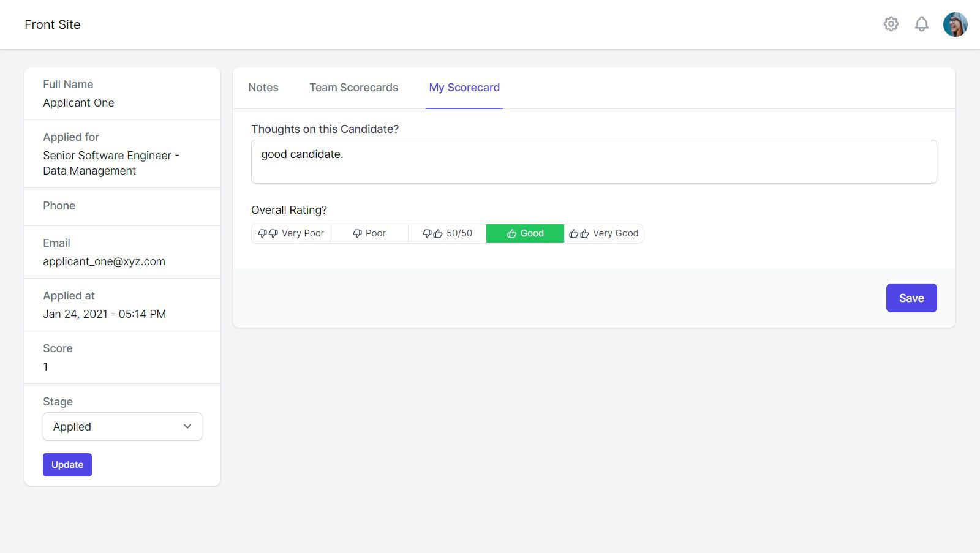Click the thumbs-down icon beside Poor
This screenshot has width=980, height=553.
pos(356,233)
